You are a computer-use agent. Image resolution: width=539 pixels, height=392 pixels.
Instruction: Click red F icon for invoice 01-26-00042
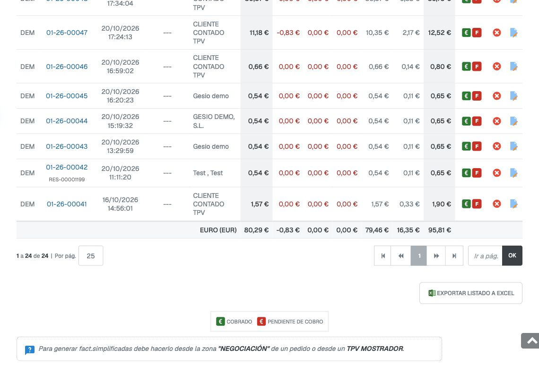pos(477,173)
